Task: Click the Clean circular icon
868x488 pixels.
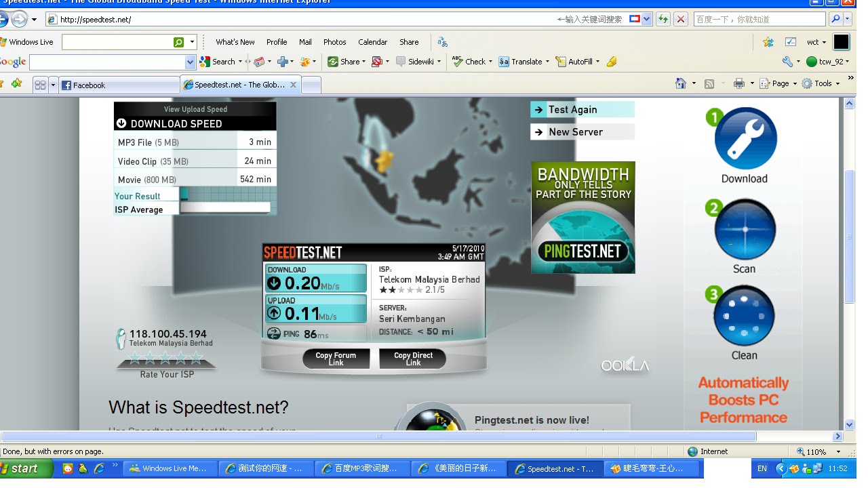Action: (x=744, y=316)
